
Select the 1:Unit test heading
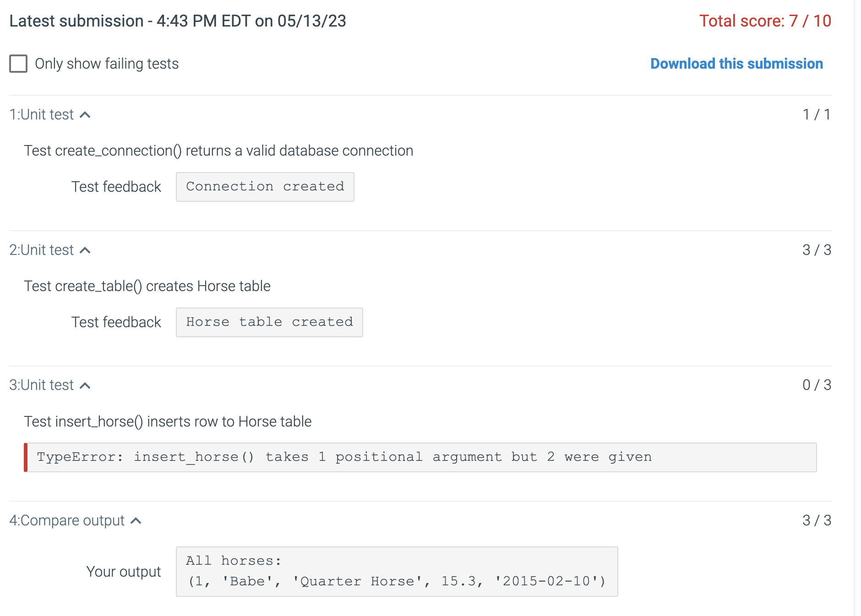(42, 114)
